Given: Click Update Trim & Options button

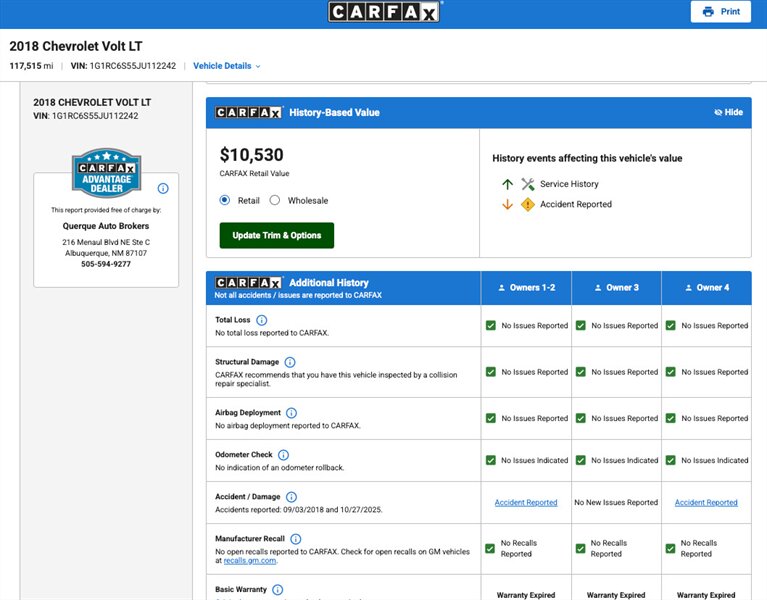Looking at the screenshot, I should [x=277, y=236].
